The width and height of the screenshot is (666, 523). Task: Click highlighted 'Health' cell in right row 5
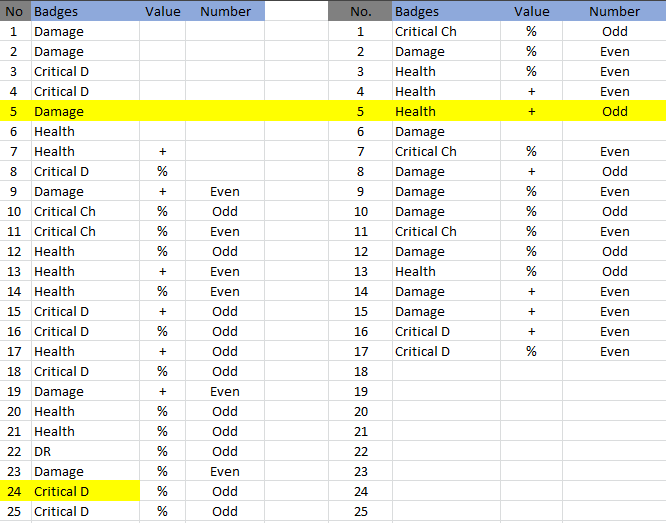coord(446,111)
